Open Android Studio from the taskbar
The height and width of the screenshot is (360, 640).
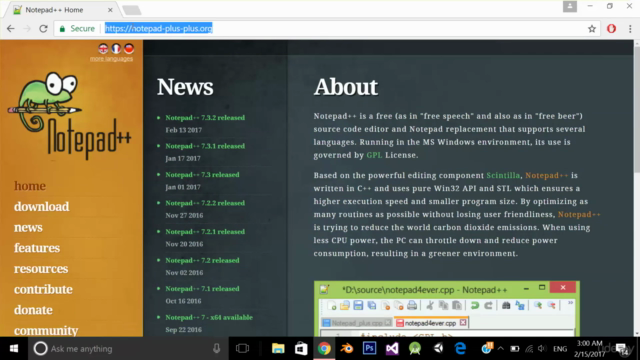(x=415, y=349)
